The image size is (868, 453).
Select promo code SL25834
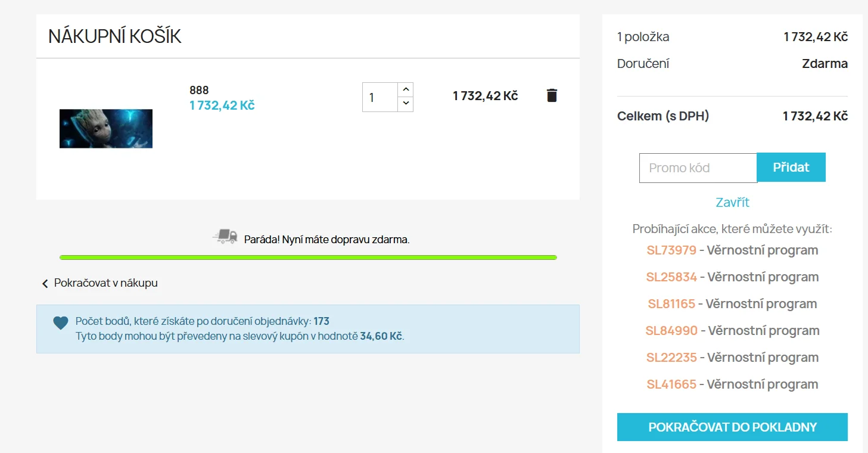(x=671, y=277)
